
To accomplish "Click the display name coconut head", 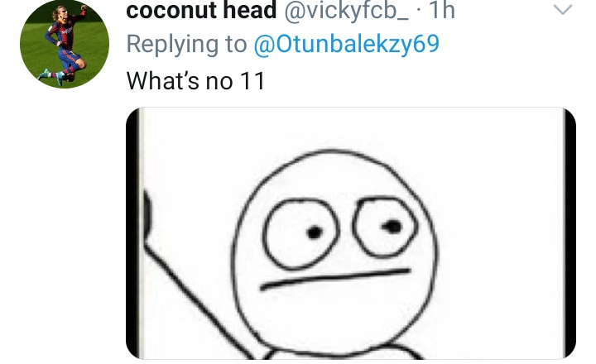I will click(x=201, y=10).
